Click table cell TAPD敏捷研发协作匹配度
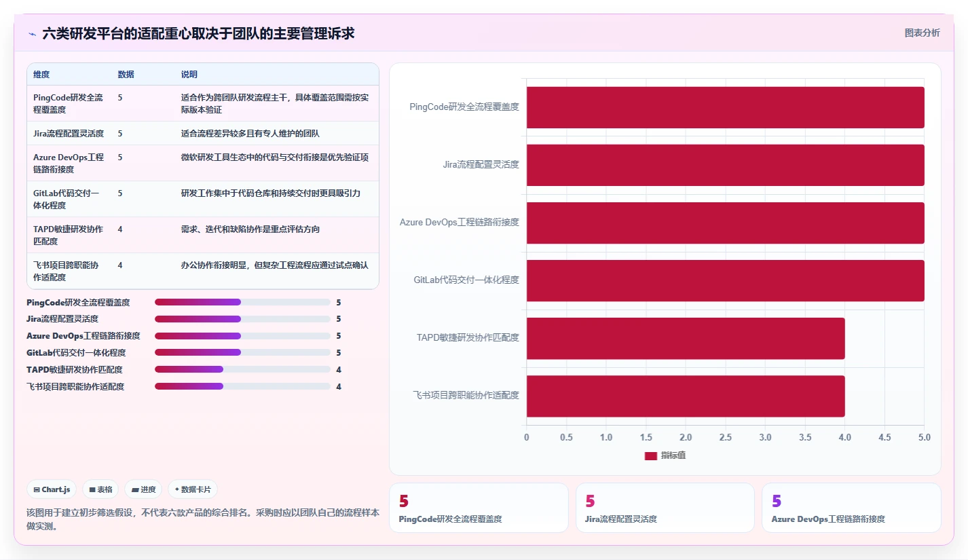968x560 pixels. (x=68, y=235)
